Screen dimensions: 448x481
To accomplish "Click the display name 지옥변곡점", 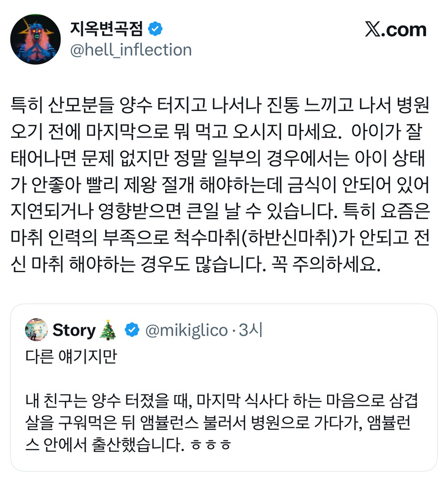I will coord(107,29).
